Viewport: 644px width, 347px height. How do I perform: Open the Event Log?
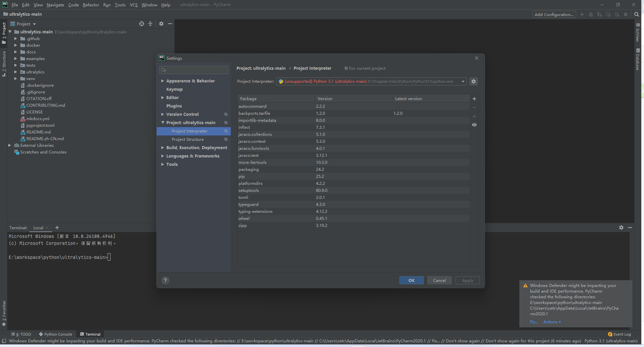pos(619,334)
